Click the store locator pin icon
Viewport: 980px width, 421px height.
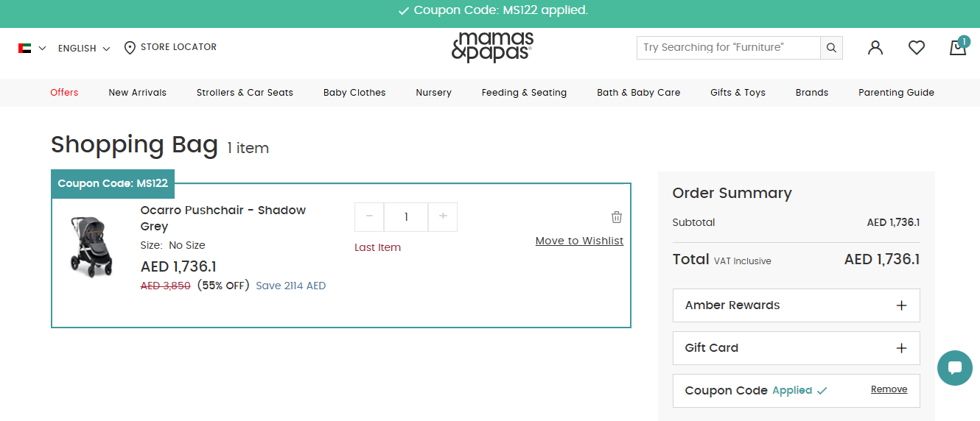130,48
